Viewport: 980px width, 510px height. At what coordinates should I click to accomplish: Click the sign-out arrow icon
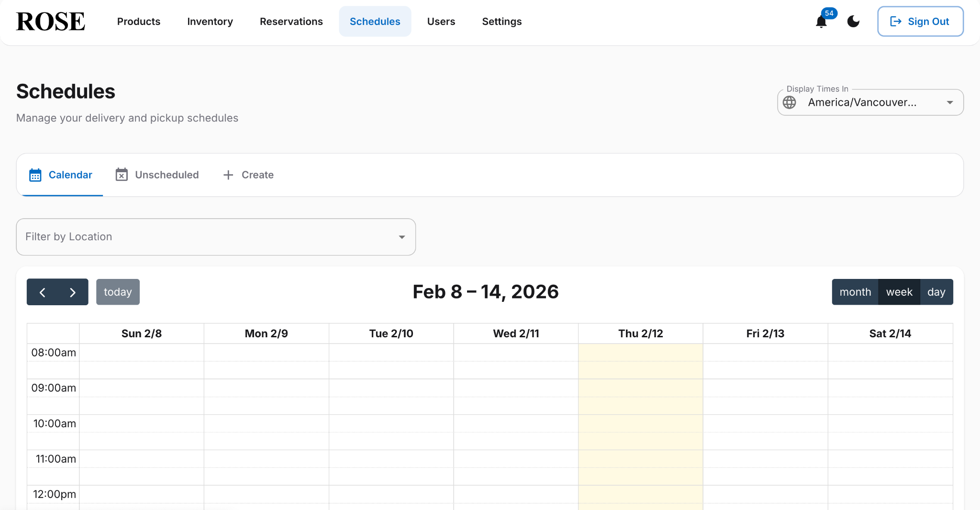[895, 21]
